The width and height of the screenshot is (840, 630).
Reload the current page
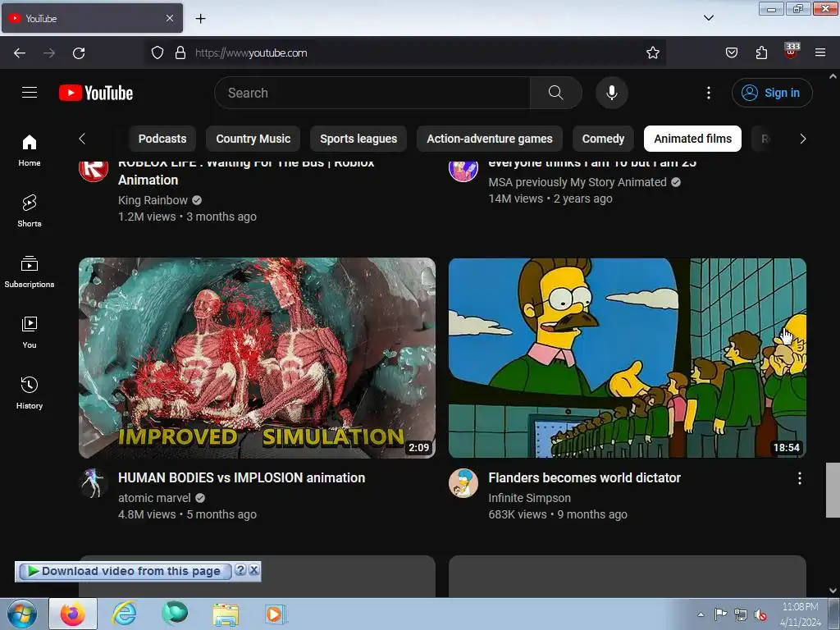[x=79, y=52]
